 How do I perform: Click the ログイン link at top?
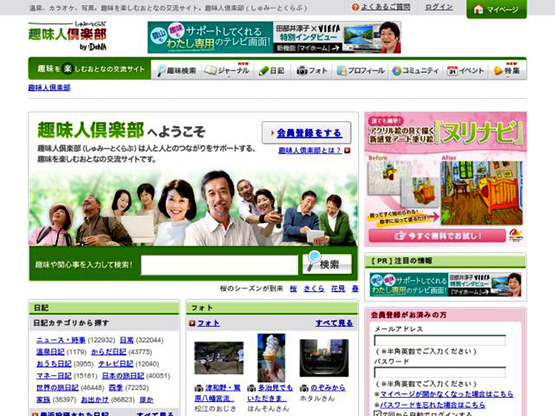439,7
